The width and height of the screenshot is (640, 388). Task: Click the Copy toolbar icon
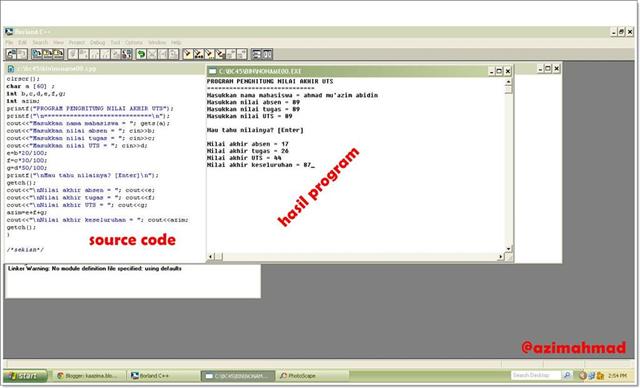coord(162,54)
